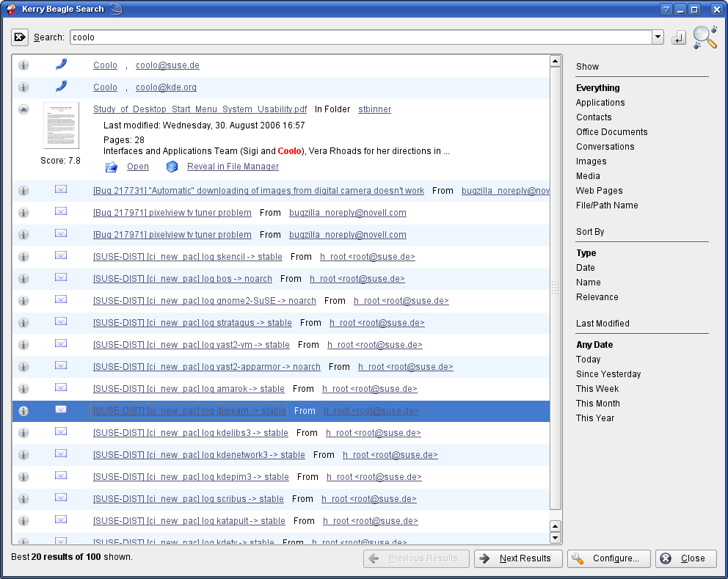Click the coolo@kde.org email link

pyautogui.click(x=166, y=87)
